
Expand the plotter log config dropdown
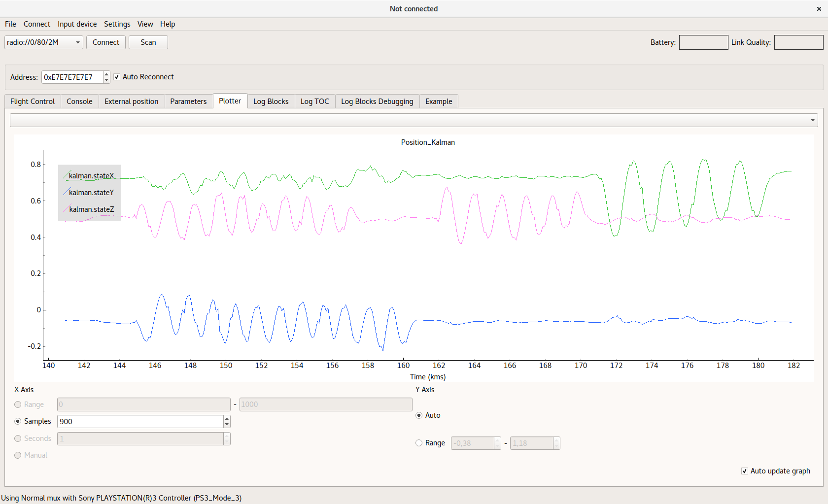point(812,120)
